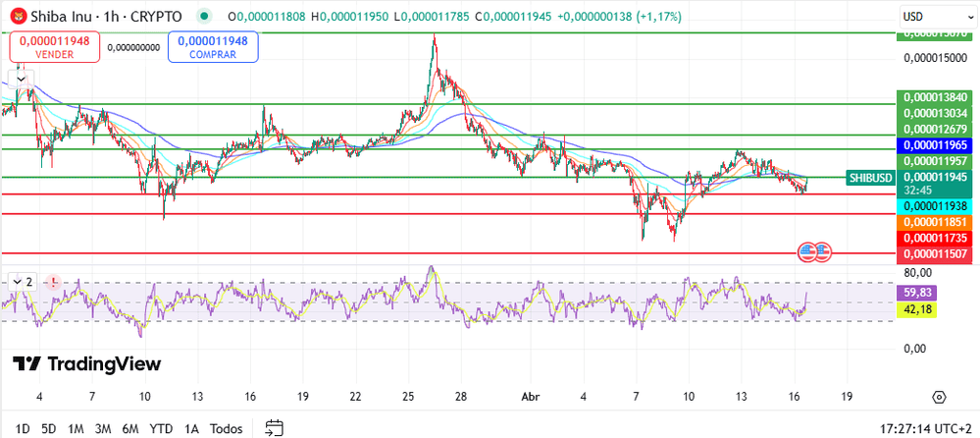Click the green market status indicator dot

coord(204,17)
